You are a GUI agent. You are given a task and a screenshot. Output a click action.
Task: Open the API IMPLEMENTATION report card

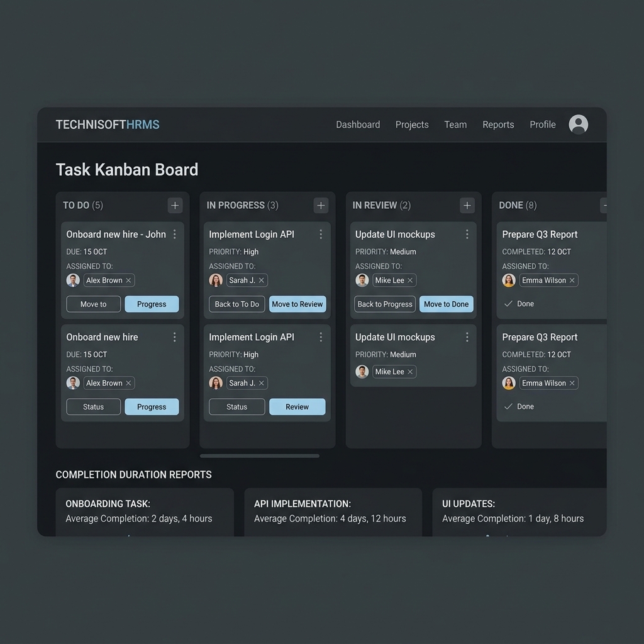(x=333, y=512)
